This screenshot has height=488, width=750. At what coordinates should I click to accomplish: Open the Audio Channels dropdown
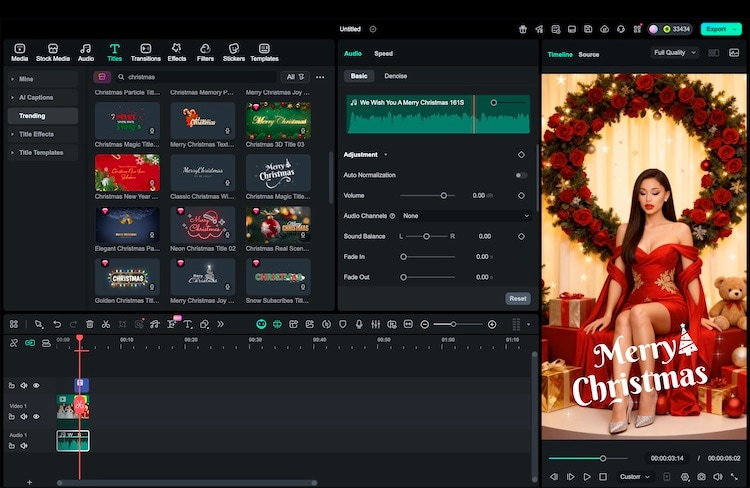tap(466, 216)
